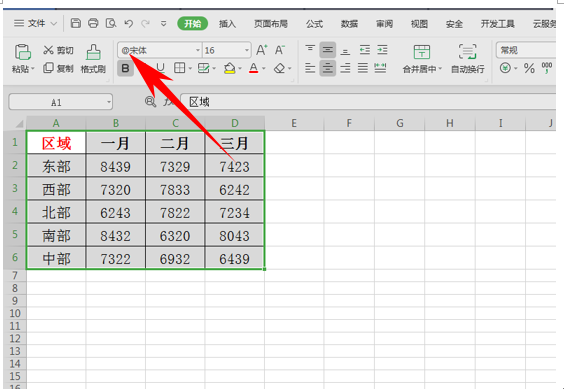Align cell content to the bottom
This screenshot has width=564, height=389.
click(345, 50)
